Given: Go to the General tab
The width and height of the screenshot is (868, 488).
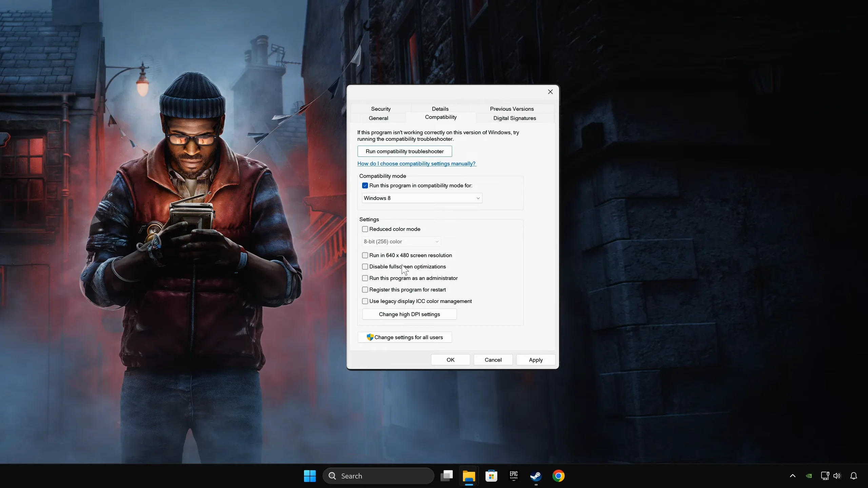Looking at the screenshot, I should click(x=378, y=118).
